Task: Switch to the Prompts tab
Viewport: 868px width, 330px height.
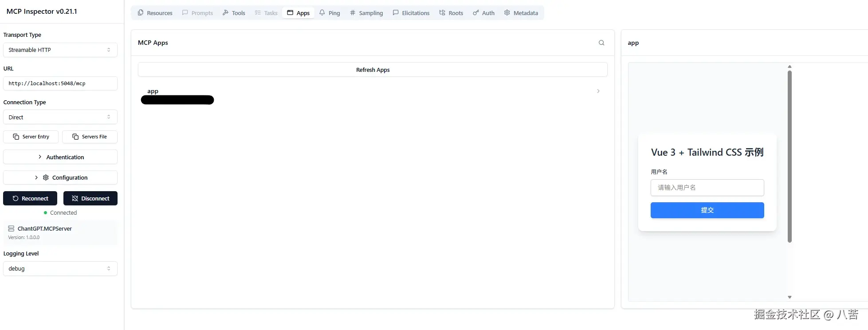Action: tap(197, 13)
